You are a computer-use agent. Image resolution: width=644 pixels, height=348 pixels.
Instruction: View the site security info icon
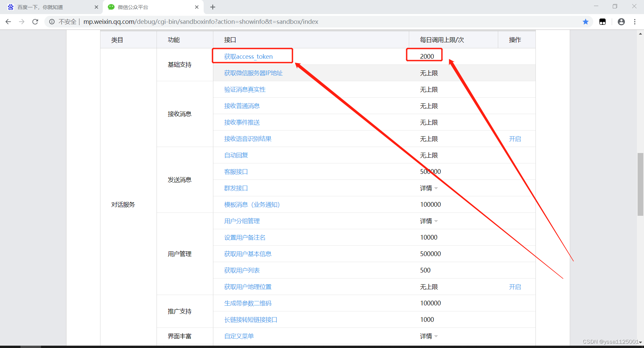(x=52, y=22)
